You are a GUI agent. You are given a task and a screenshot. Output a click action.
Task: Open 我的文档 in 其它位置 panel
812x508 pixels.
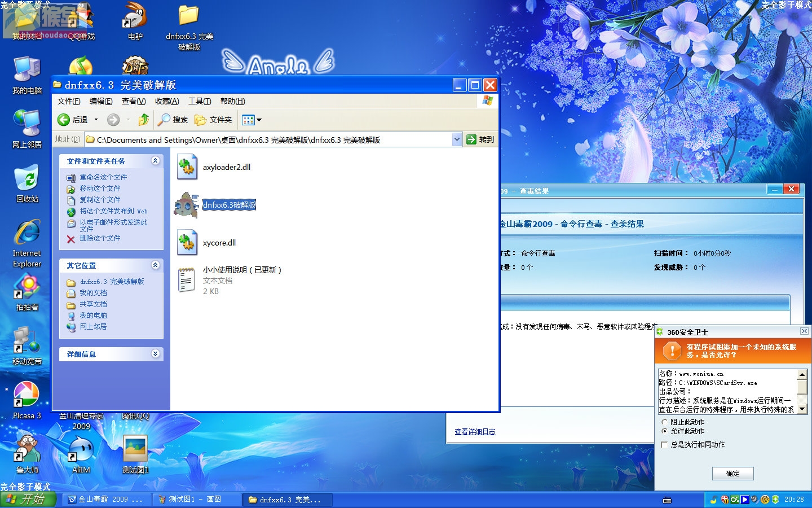(93, 293)
